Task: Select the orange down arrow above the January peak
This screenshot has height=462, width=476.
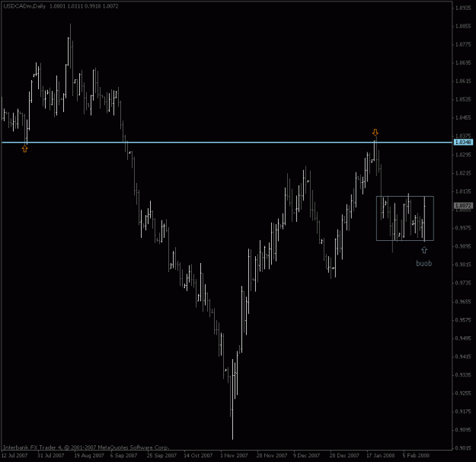Action: click(375, 133)
